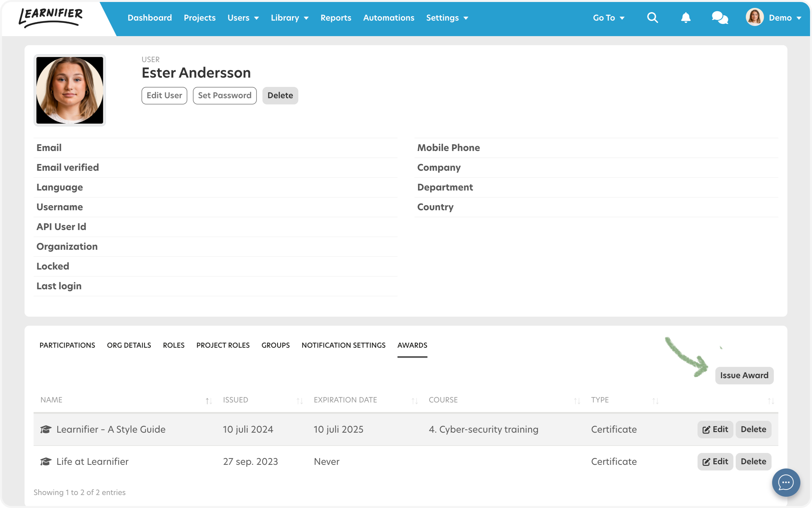Open Reports in top navigation
This screenshot has width=812, height=508.
pos(336,18)
